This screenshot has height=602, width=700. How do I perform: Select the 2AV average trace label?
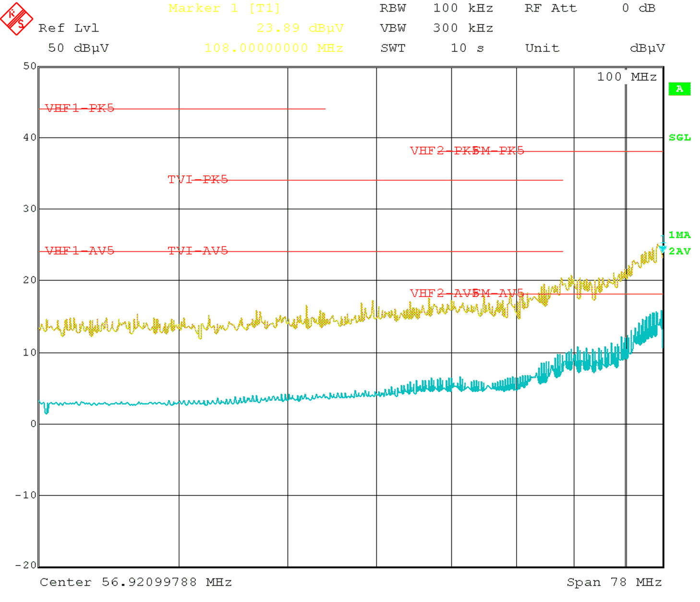coord(679,251)
